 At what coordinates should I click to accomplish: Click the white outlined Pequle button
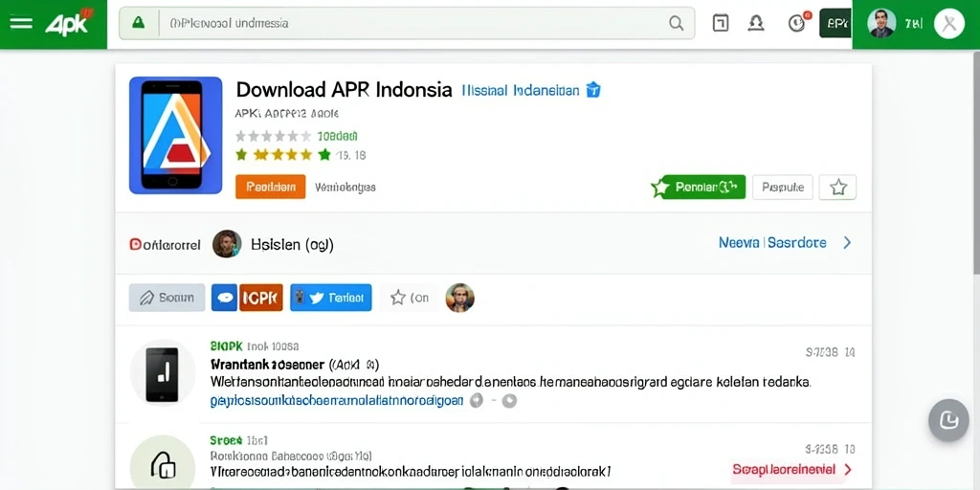(x=783, y=187)
